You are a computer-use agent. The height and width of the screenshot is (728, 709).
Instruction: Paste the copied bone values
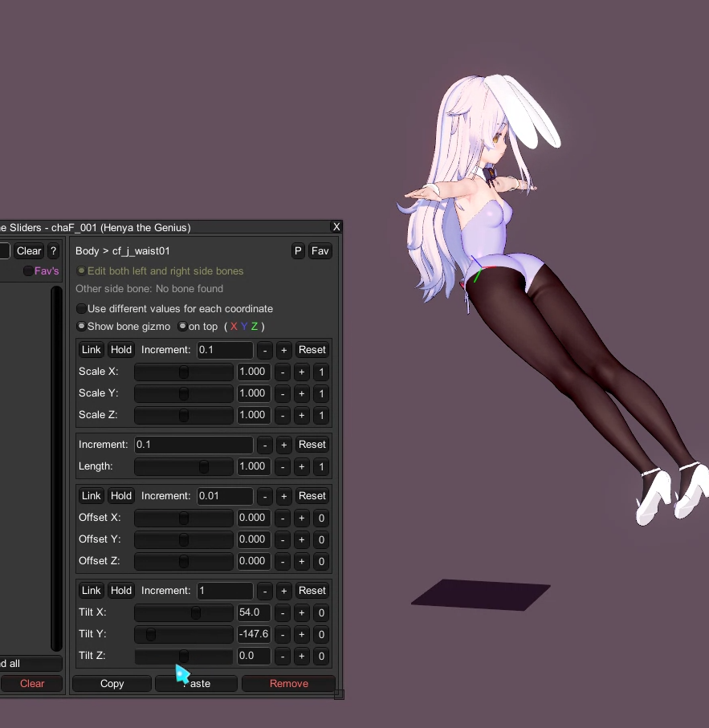click(197, 683)
